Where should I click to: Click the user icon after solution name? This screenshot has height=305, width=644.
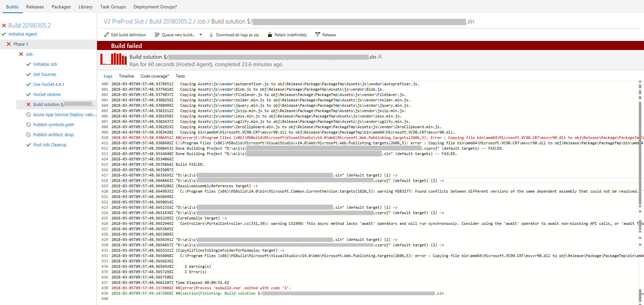click(x=380, y=57)
